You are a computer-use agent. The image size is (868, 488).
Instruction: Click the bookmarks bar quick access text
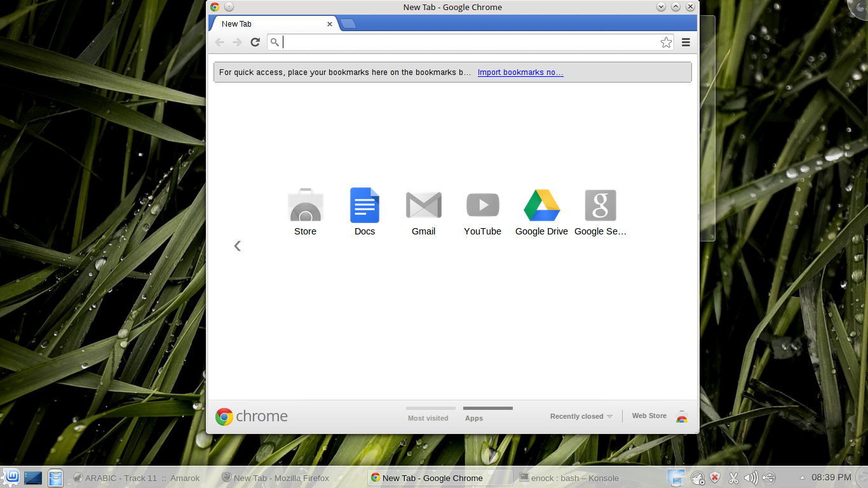[x=345, y=72]
